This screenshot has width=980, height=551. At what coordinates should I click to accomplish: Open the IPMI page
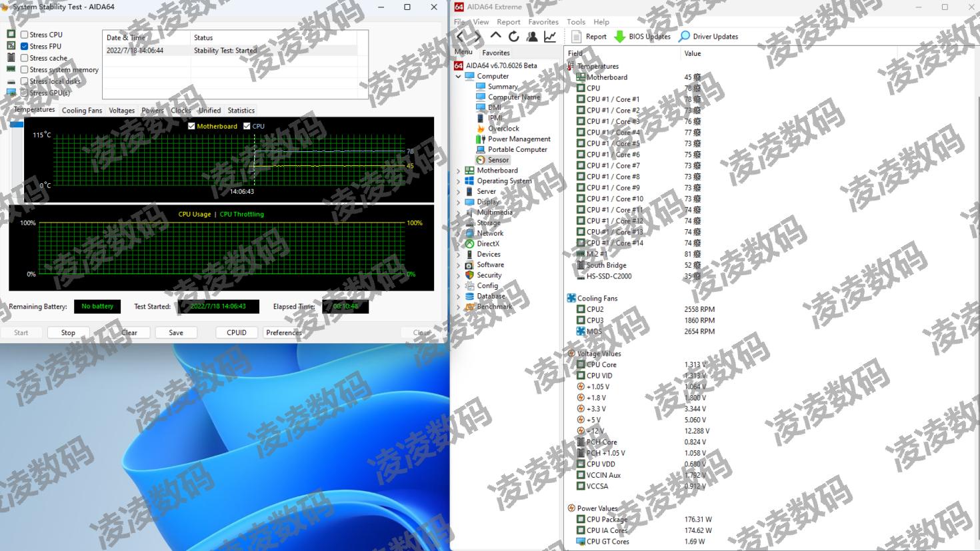tap(489, 118)
